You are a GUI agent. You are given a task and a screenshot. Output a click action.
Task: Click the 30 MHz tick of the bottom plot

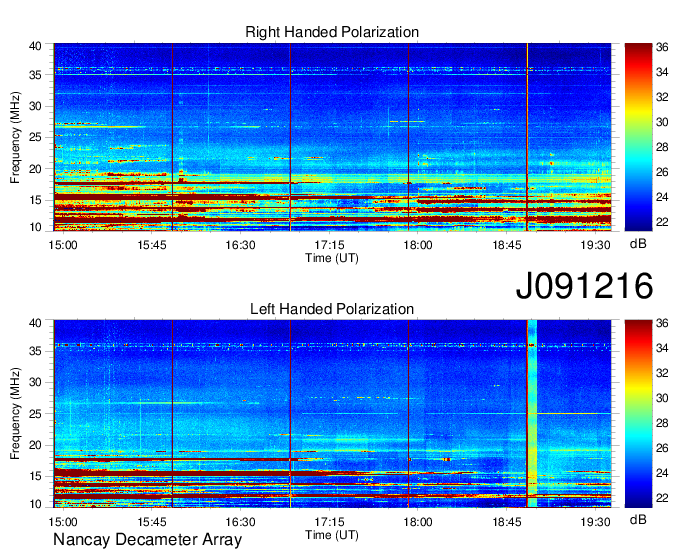tap(35, 383)
